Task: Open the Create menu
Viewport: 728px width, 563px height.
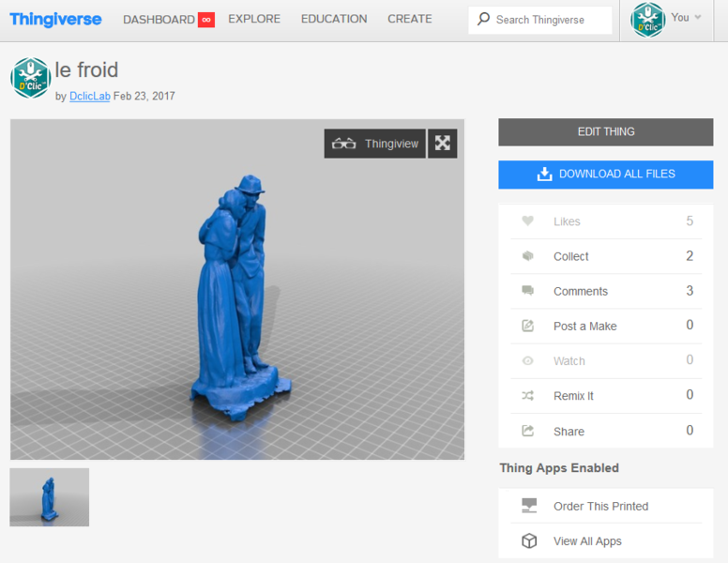Action: click(409, 19)
